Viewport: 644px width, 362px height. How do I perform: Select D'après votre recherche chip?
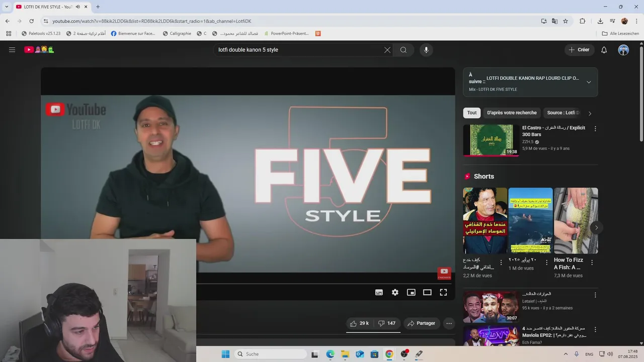coord(512,113)
